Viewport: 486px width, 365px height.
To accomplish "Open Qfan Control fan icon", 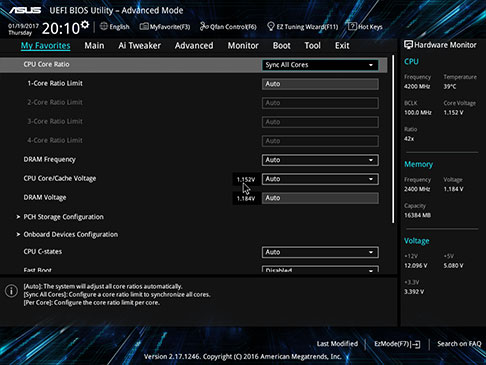I will coord(204,26).
